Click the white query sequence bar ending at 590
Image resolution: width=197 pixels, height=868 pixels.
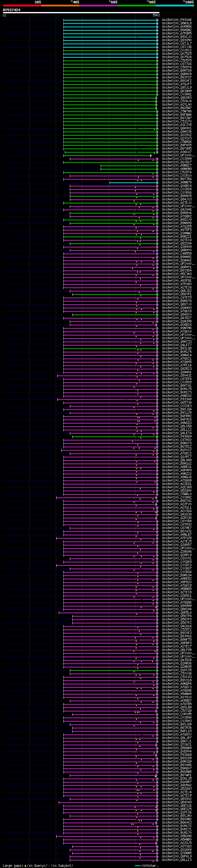(x=81, y=13)
